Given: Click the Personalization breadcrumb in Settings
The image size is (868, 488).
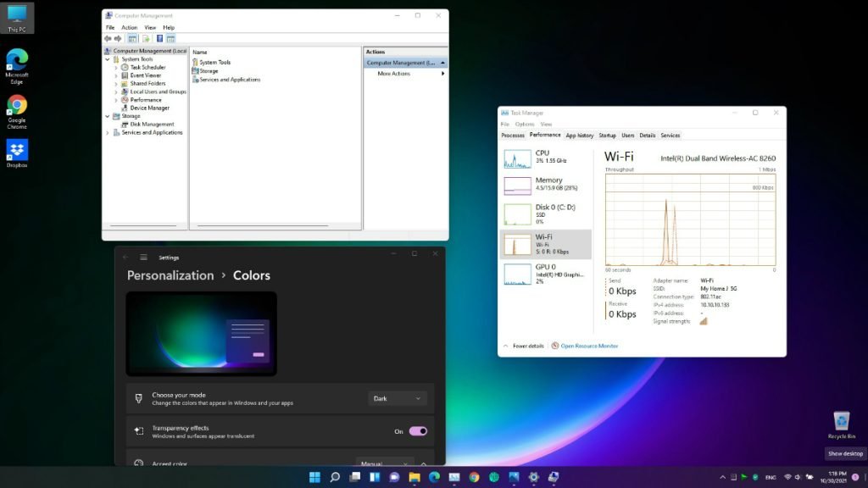Looking at the screenshot, I should coord(170,275).
